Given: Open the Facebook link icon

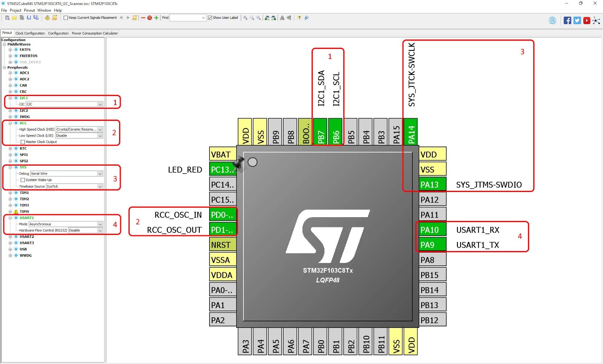Looking at the screenshot, I should 567,20.
